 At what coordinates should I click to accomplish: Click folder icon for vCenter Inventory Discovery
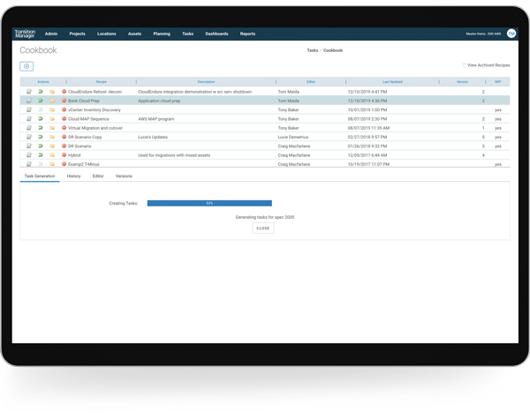[52, 110]
